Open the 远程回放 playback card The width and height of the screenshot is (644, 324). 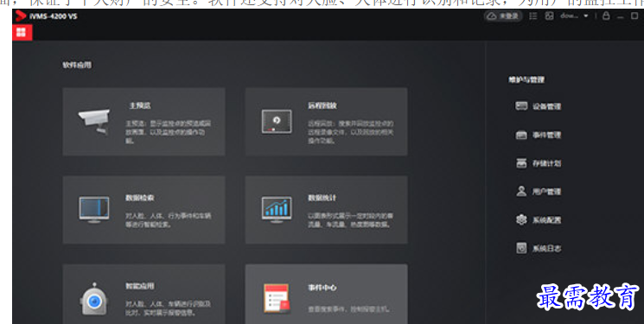326,122
